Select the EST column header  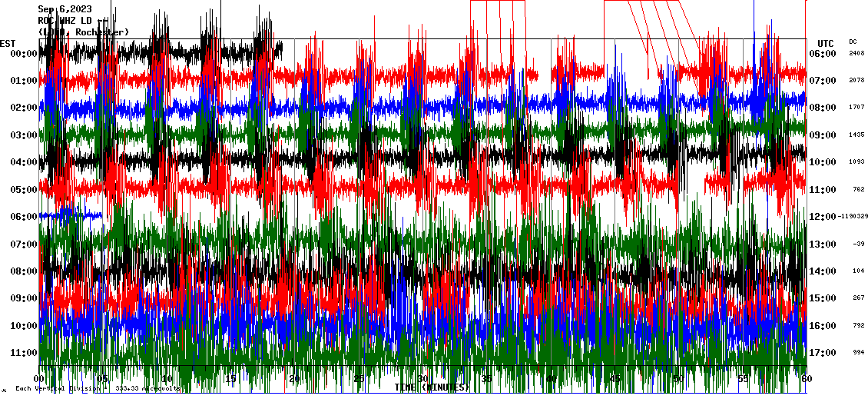(x=8, y=43)
